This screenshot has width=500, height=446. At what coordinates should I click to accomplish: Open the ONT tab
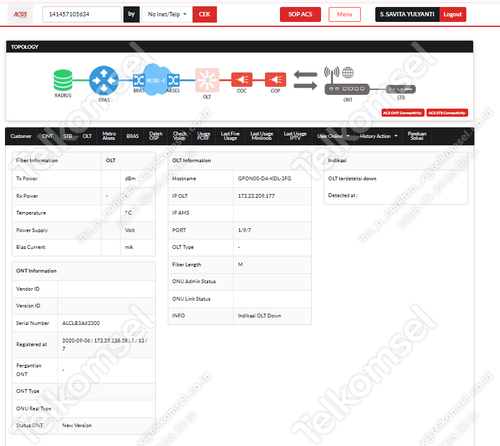click(x=47, y=136)
